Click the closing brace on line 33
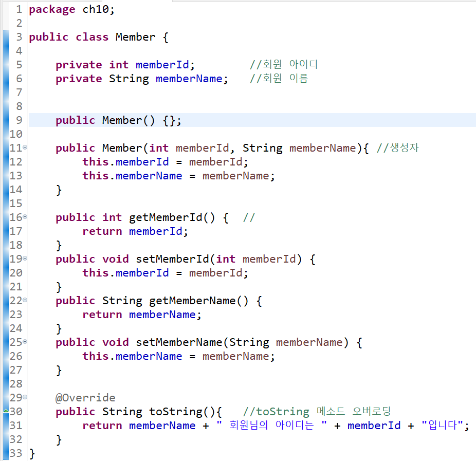The width and height of the screenshot is (476, 461). pyautogui.click(x=32, y=454)
